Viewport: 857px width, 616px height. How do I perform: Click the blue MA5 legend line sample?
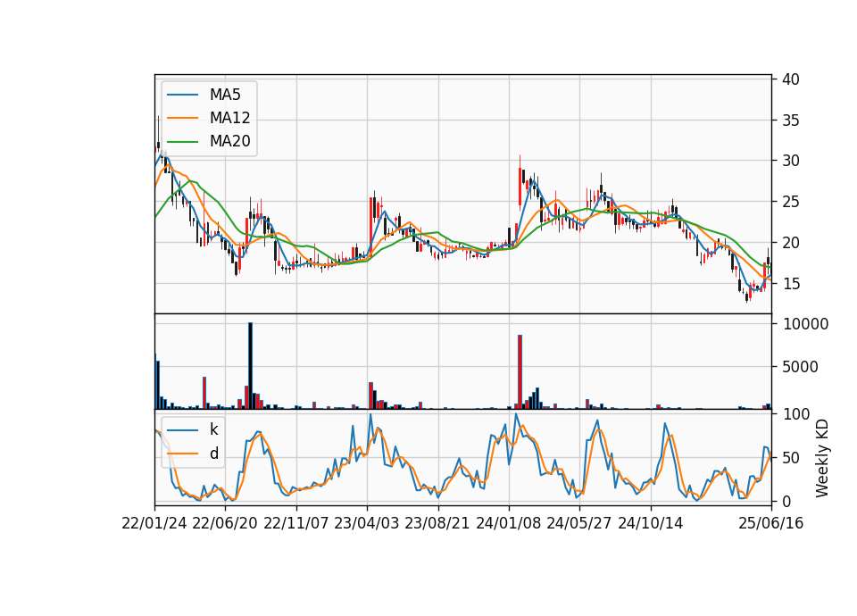pos(182,95)
